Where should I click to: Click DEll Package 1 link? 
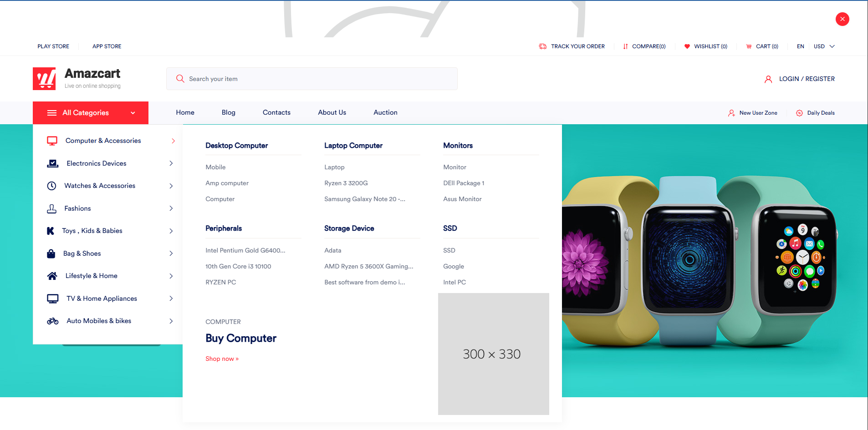coord(464,183)
